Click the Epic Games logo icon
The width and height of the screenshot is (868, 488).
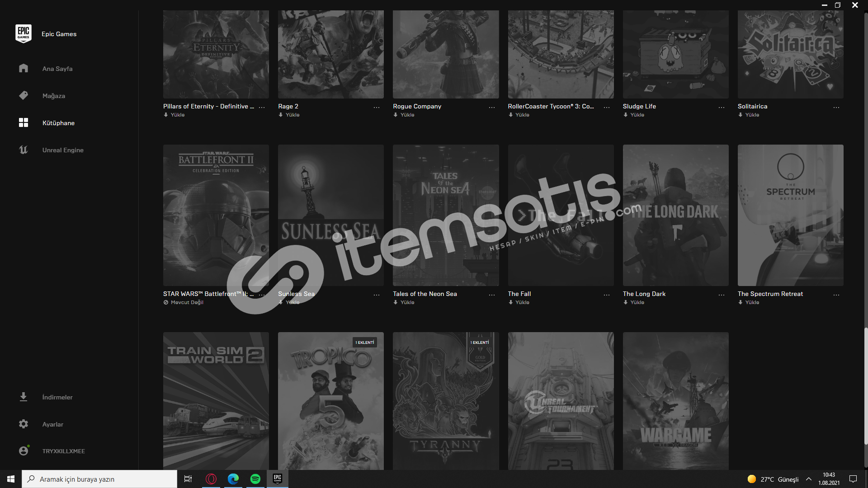pyautogui.click(x=24, y=34)
